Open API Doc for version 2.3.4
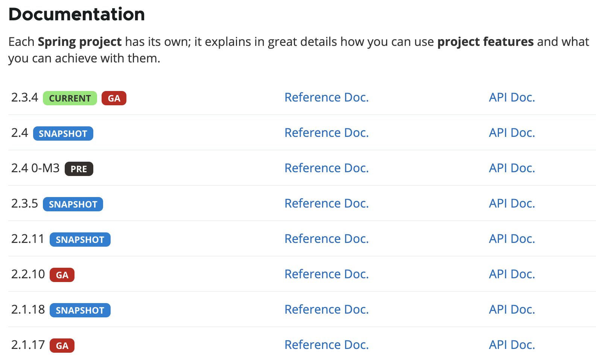 (x=511, y=97)
